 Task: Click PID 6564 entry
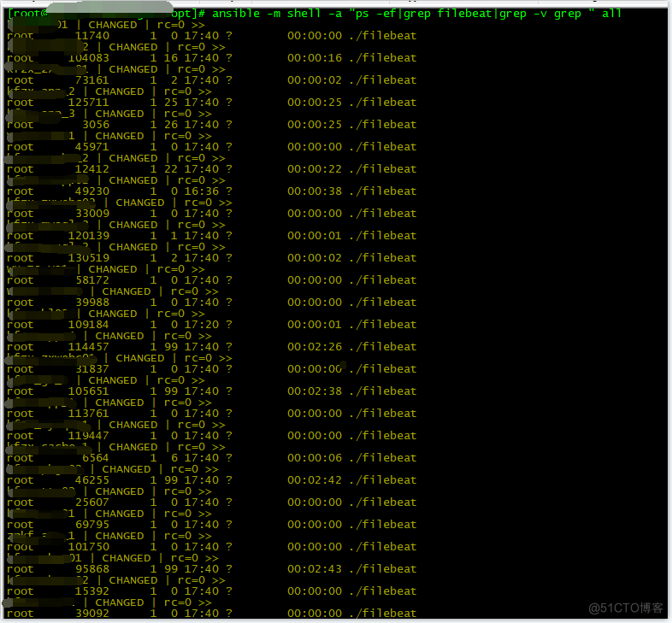[x=96, y=458]
